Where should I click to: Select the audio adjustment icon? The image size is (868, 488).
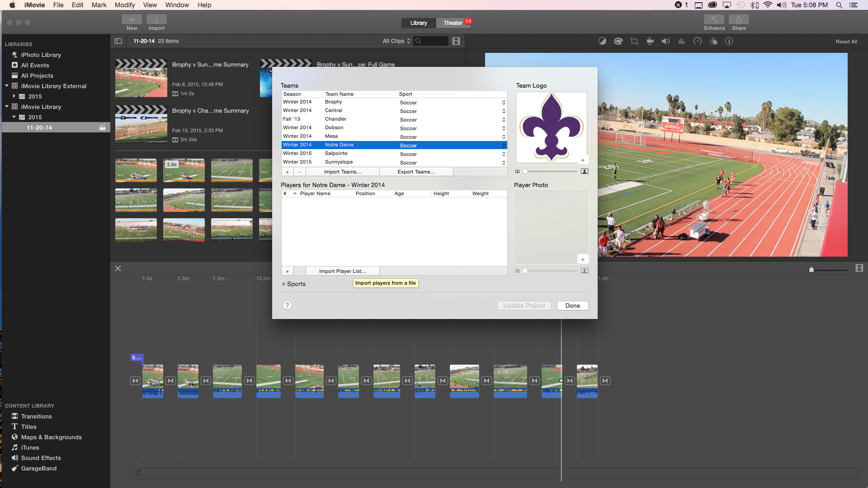(x=665, y=41)
